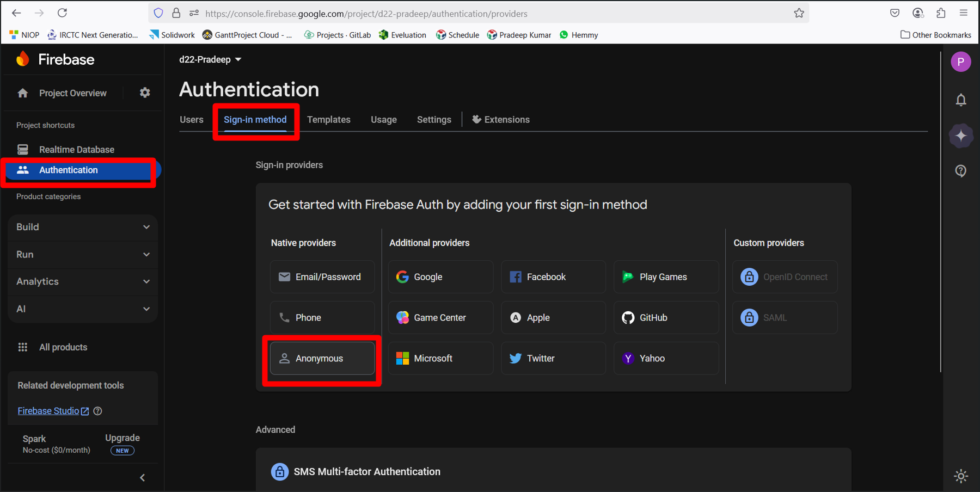Click the Firebase Studio info icon
The height and width of the screenshot is (492, 980).
point(97,411)
